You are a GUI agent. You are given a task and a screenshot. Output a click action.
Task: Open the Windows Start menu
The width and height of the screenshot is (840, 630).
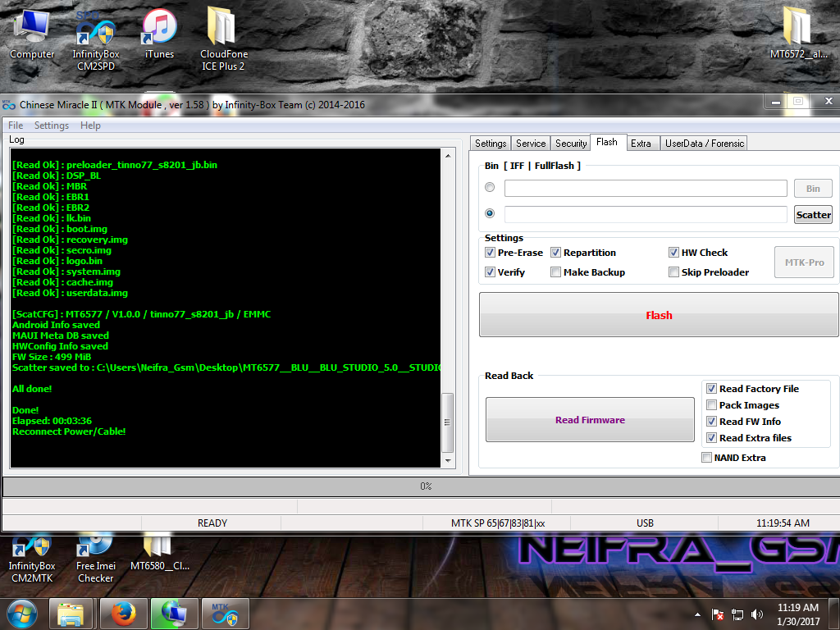click(x=22, y=614)
